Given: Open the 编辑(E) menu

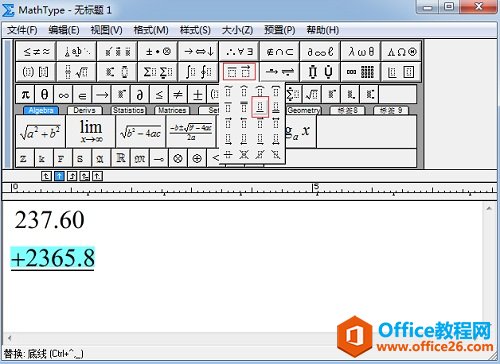Looking at the screenshot, I should (64, 30).
